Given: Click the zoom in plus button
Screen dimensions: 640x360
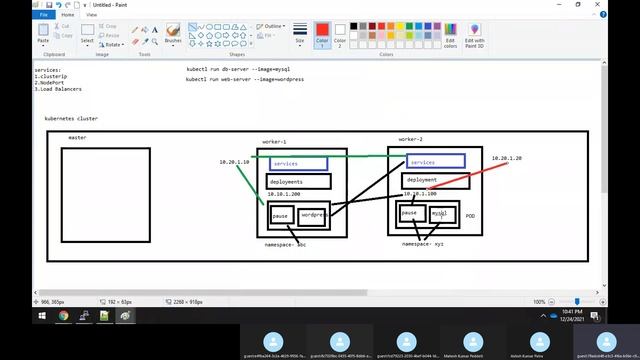Looking at the screenshot, I should [x=602, y=302].
